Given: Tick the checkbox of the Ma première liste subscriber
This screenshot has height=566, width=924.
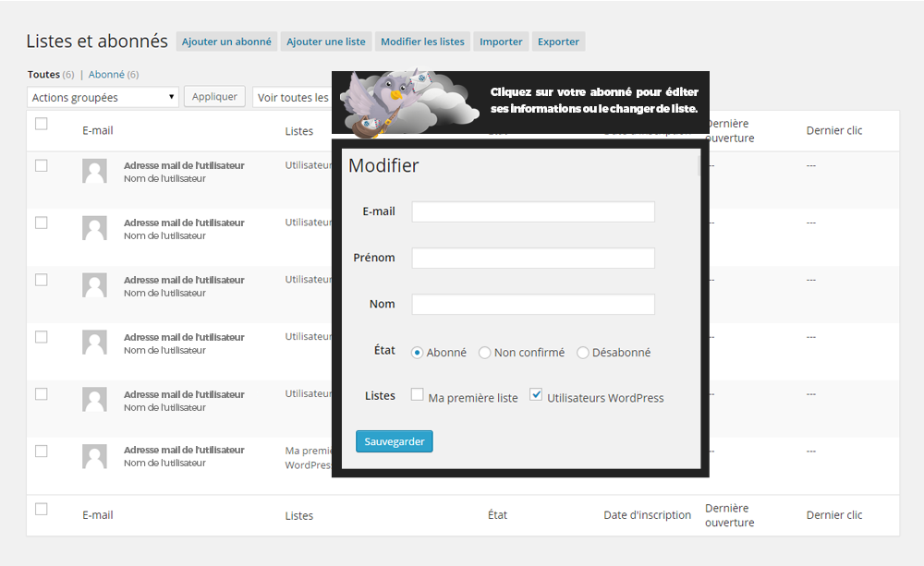Looking at the screenshot, I should pos(42,452).
